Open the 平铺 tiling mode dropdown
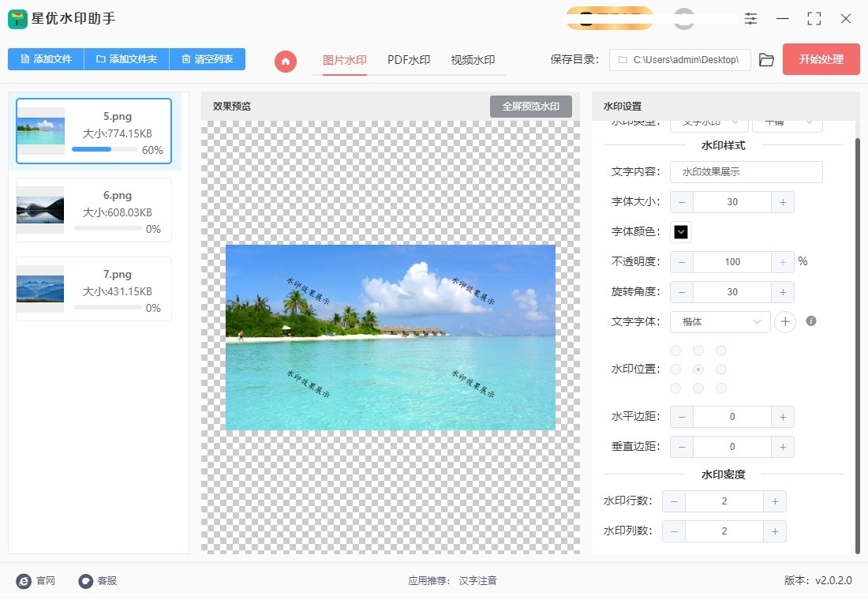 click(788, 121)
